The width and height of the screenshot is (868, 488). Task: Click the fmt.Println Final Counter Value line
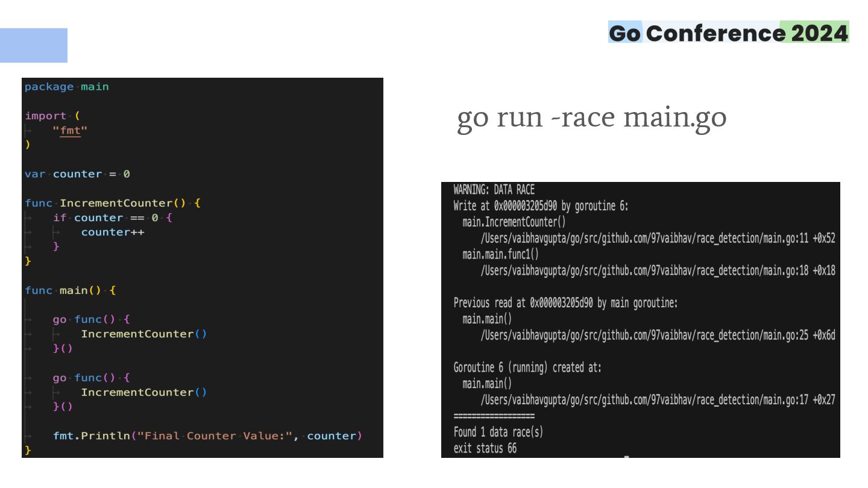tap(207, 436)
